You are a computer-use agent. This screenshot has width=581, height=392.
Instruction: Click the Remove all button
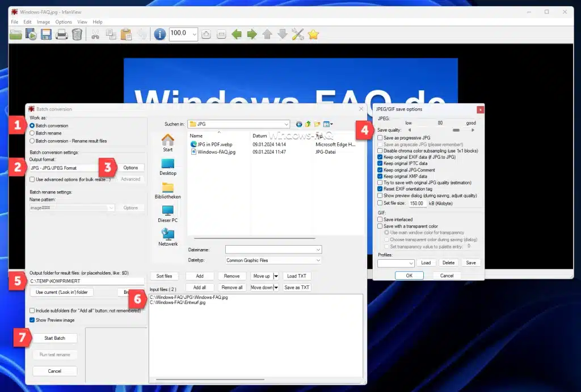(x=232, y=288)
